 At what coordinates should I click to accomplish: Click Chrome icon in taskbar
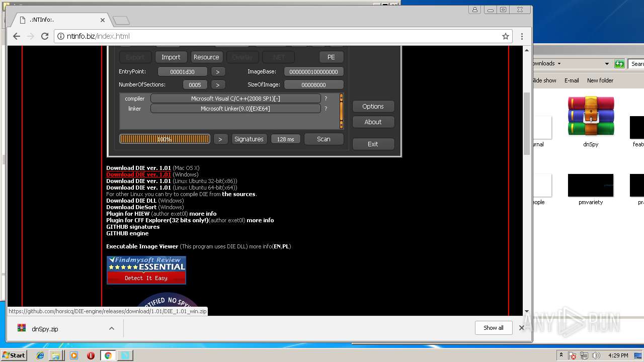pos(108,355)
